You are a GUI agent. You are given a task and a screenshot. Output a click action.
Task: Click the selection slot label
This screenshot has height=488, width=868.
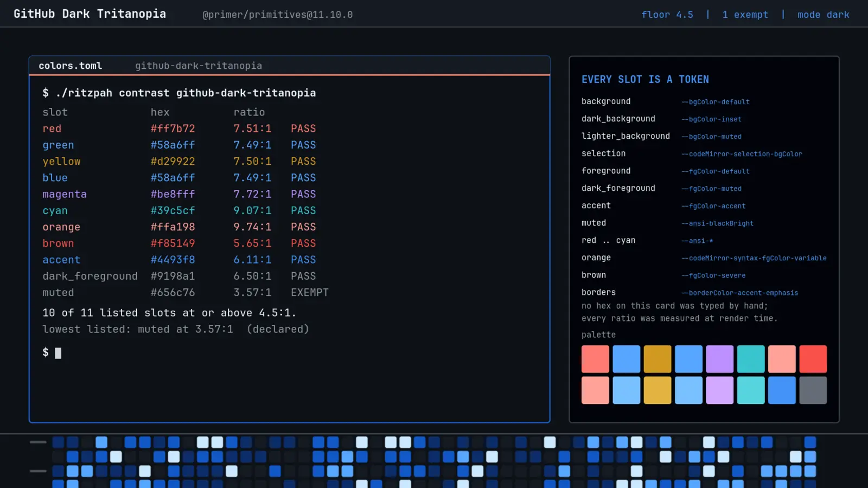point(603,153)
